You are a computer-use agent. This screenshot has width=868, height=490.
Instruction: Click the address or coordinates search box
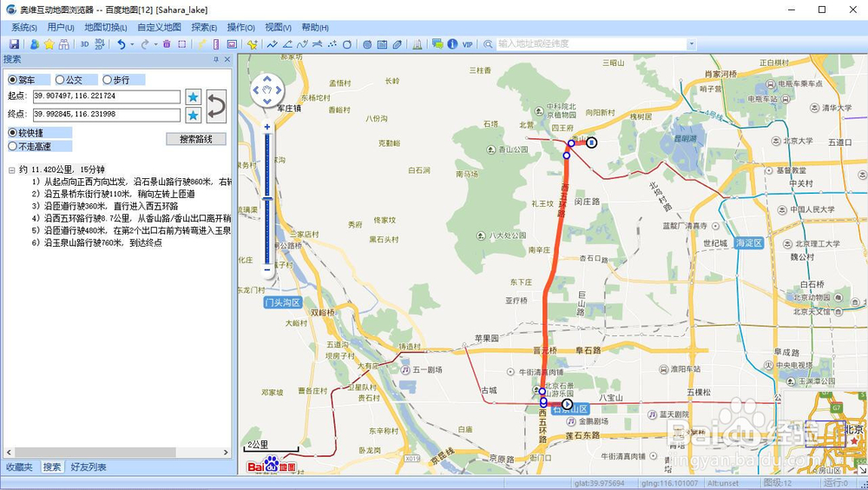(592, 43)
